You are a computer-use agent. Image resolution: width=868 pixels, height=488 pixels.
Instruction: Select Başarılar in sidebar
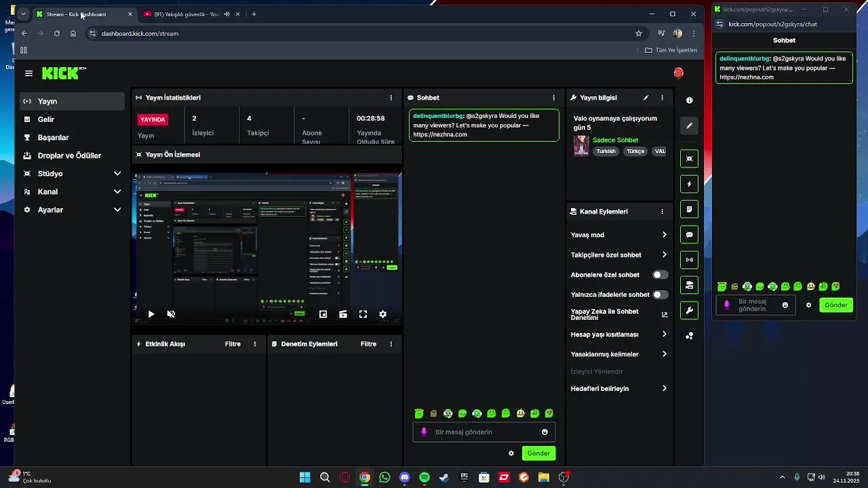[x=73, y=138]
